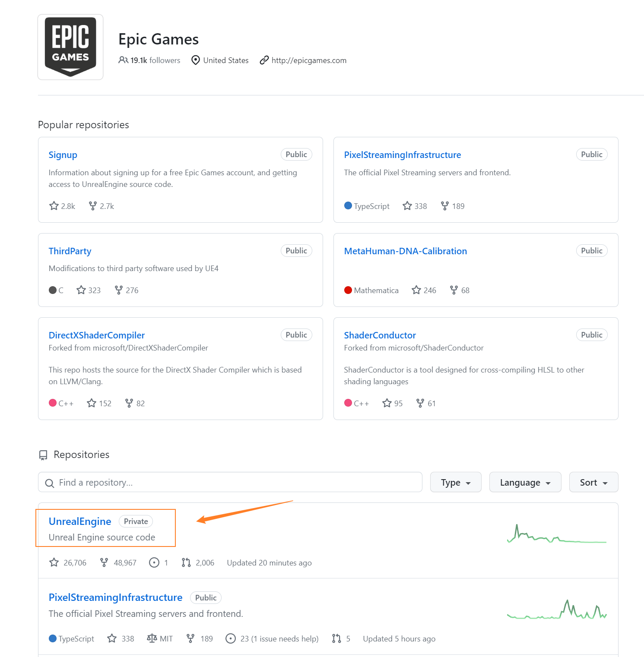Image resolution: width=644 pixels, height=657 pixels.
Task: Open PixelStreamingInfrastructure in the repository list
Action: pyautogui.click(x=116, y=597)
